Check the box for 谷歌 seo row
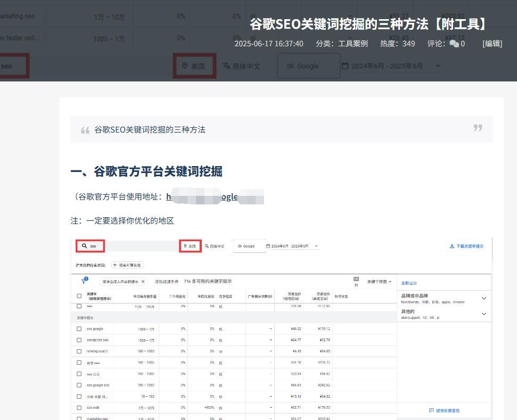The width and height of the screenshot is (517, 420). click(x=79, y=363)
